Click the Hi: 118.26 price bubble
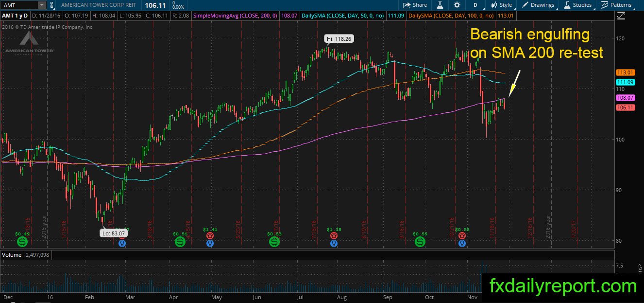644x303 pixels. point(339,39)
